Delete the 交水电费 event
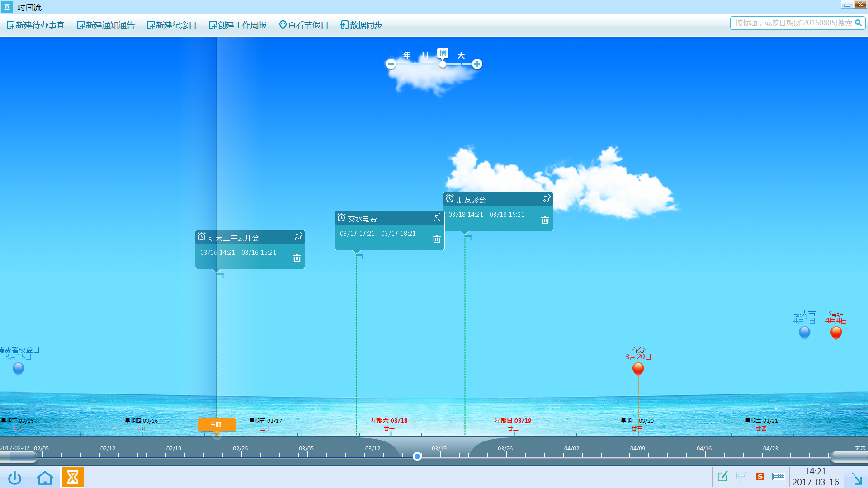 point(436,239)
